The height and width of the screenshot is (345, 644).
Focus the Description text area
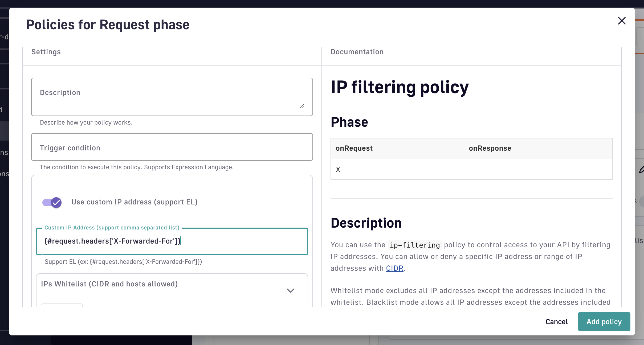(x=172, y=97)
